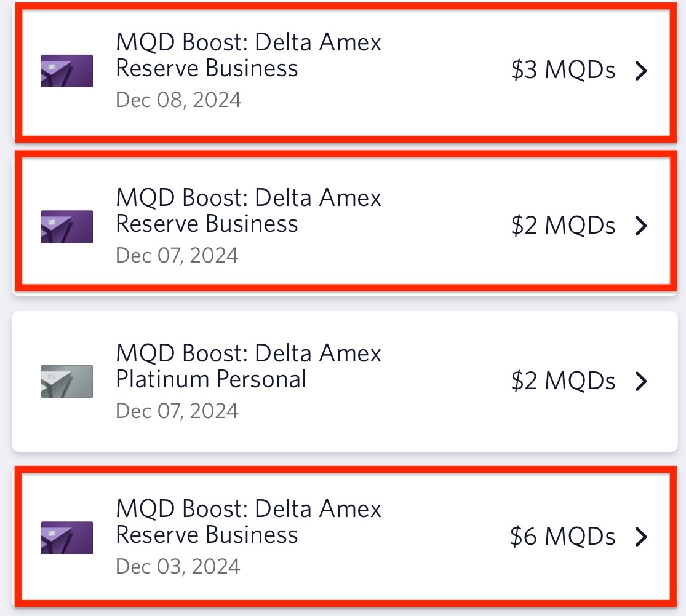This screenshot has height=616, width=686.
Task: Click the Dec 03, 2024 date text
Action: [x=177, y=566]
